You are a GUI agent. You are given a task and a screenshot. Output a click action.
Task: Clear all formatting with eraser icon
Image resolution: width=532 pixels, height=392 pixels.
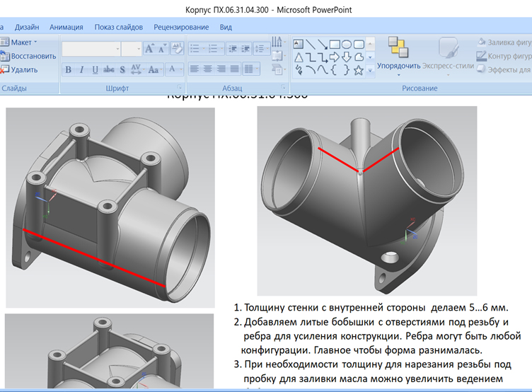(x=177, y=49)
